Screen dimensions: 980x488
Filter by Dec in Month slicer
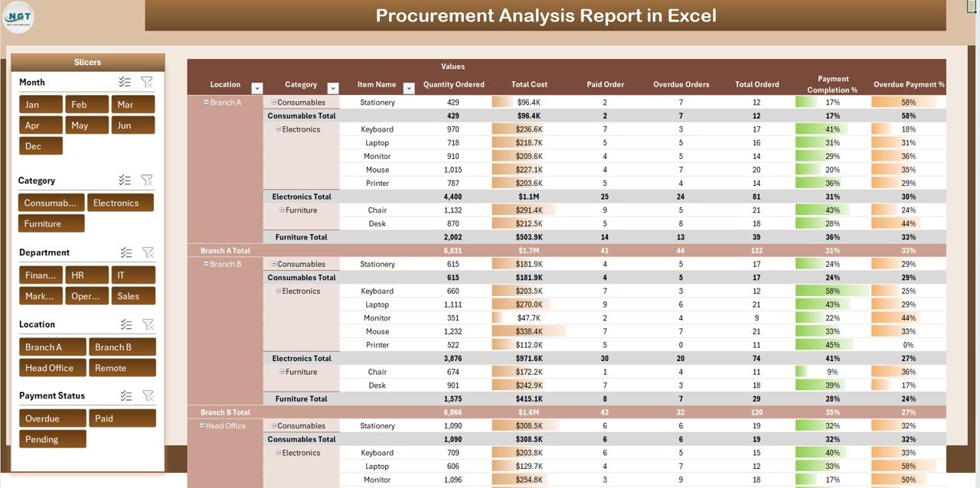pos(41,146)
